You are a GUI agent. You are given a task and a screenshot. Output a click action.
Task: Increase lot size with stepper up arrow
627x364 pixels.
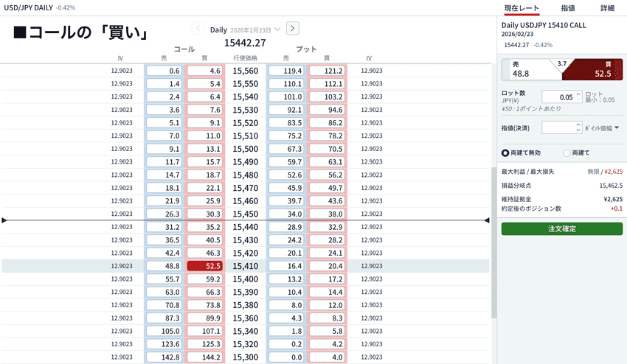tap(578, 94)
